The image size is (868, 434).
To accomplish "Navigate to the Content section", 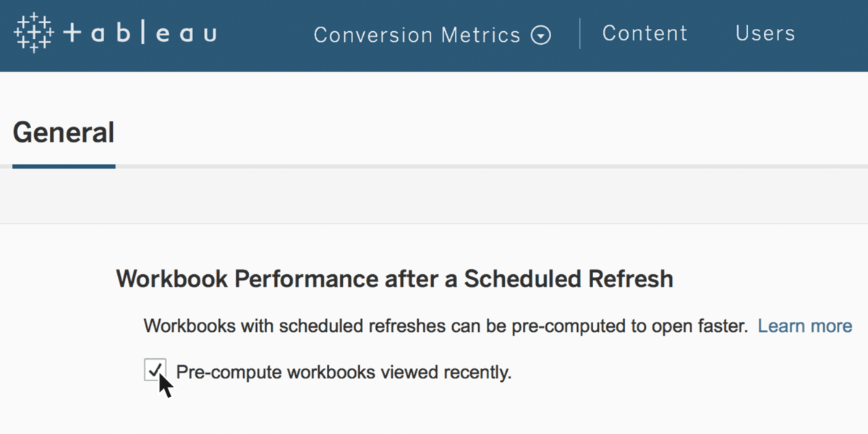I will 644,33.
